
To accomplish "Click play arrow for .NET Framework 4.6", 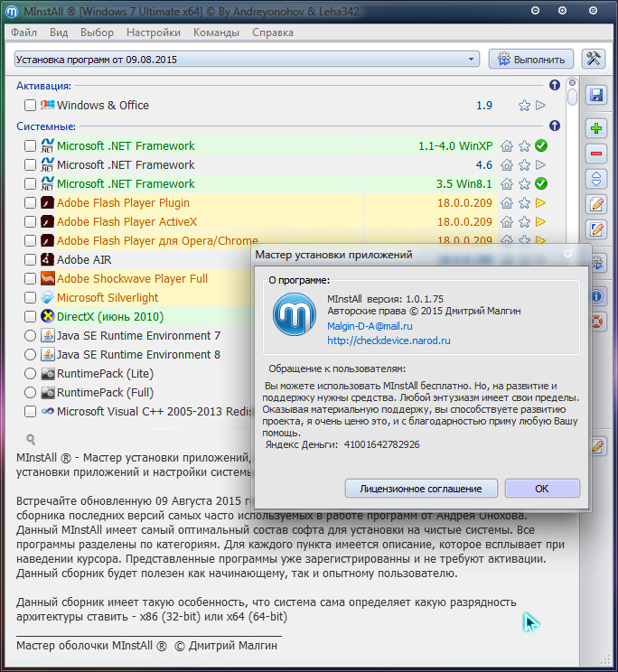I will tap(541, 165).
